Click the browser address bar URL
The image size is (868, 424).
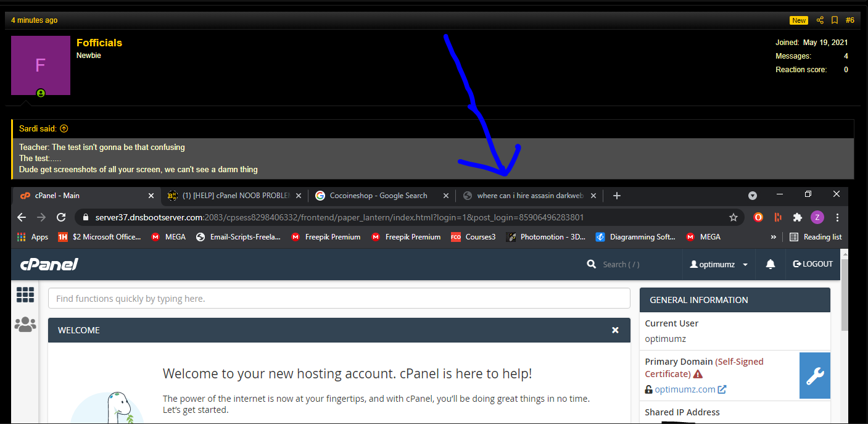pyautogui.click(x=339, y=217)
